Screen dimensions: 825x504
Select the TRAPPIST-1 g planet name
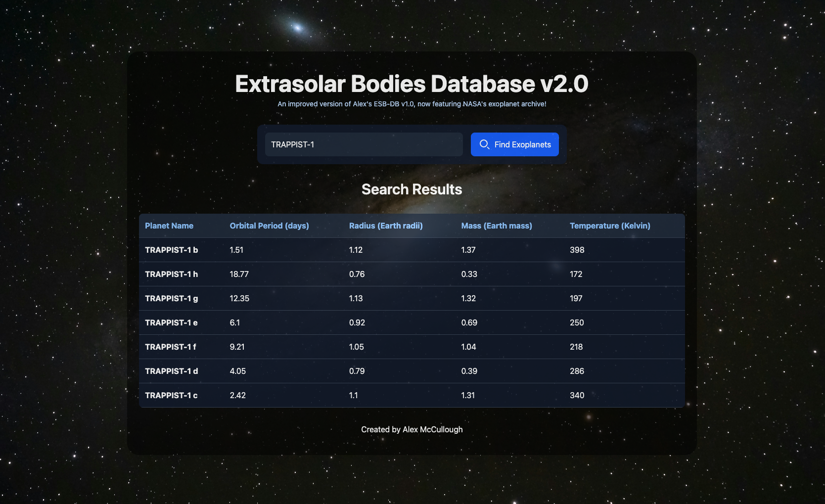pyautogui.click(x=171, y=298)
